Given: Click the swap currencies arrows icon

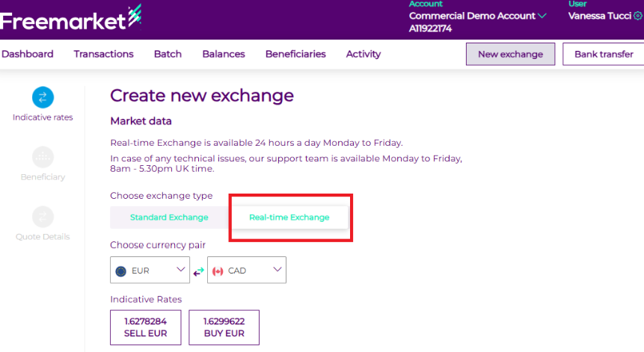Looking at the screenshot, I should pos(198,271).
